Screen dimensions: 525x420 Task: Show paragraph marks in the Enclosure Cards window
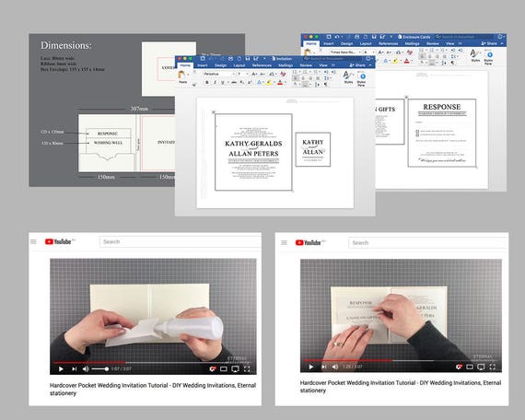click(x=452, y=63)
